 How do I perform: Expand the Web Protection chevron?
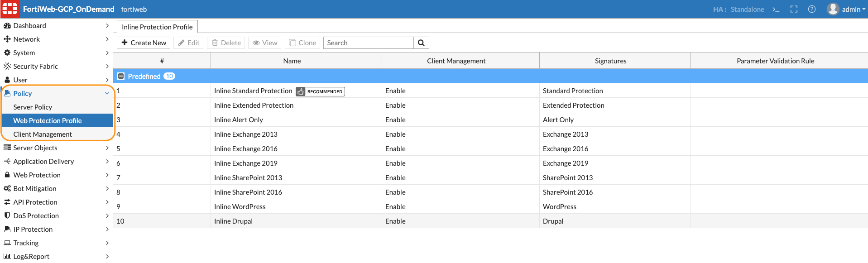tap(107, 175)
